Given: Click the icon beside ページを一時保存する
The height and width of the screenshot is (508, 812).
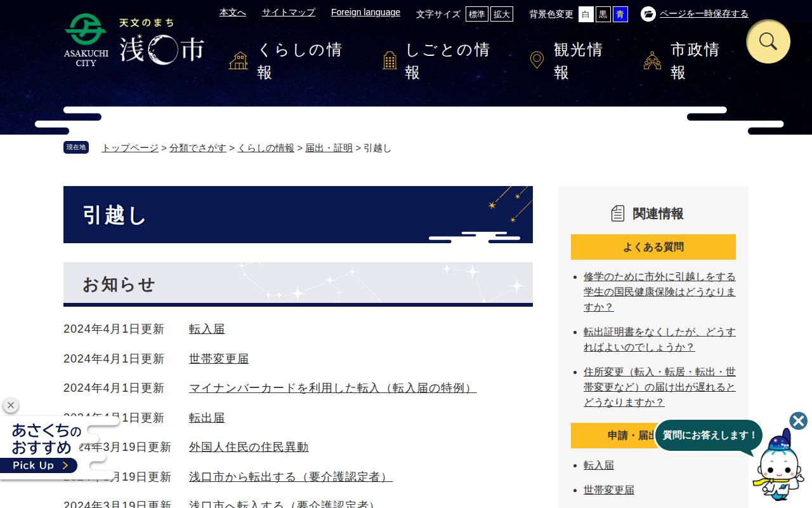Looking at the screenshot, I should coord(647,13).
